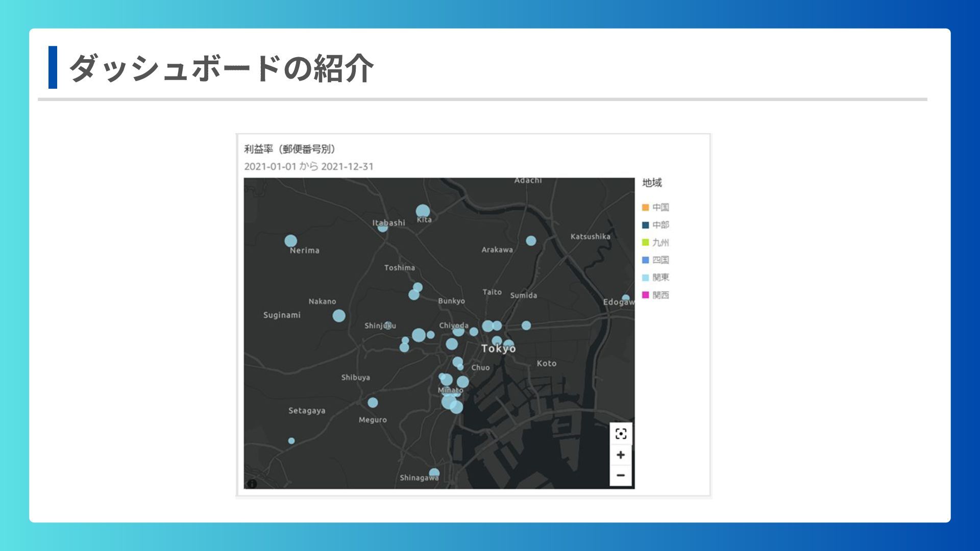The height and width of the screenshot is (551, 980).
Task: Click the slide heading ダッシュボードの紹介
Action: (221, 68)
